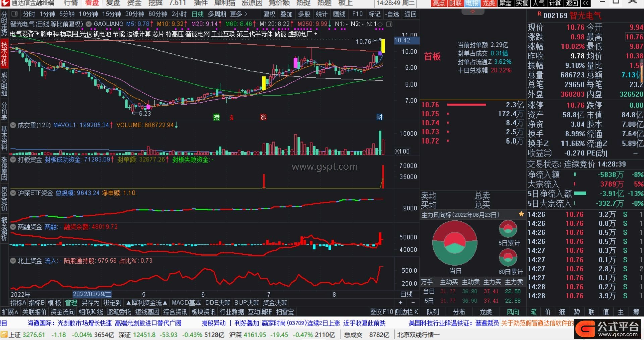Click the 上证 index status bar icon
644x340 pixels.
[4, 335]
